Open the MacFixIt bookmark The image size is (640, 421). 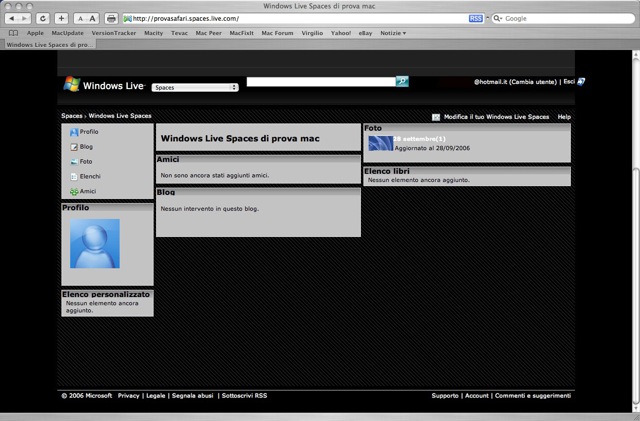[x=242, y=33]
